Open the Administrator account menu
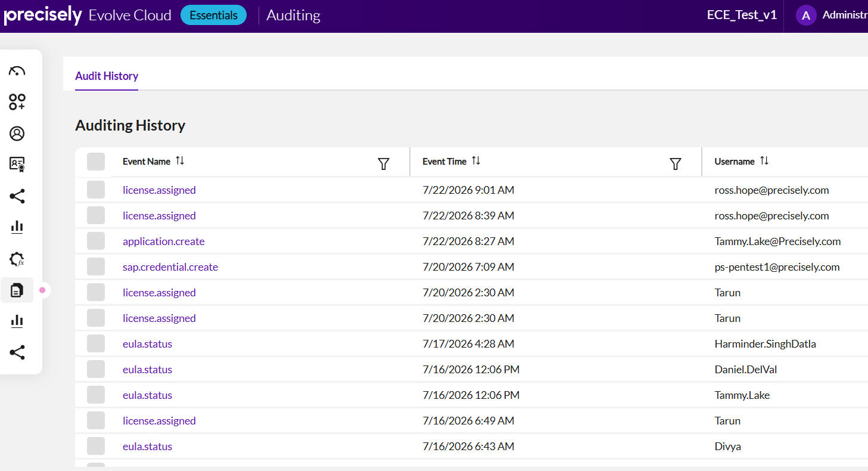The width and height of the screenshot is (868, 471). [x=845, y=16]
